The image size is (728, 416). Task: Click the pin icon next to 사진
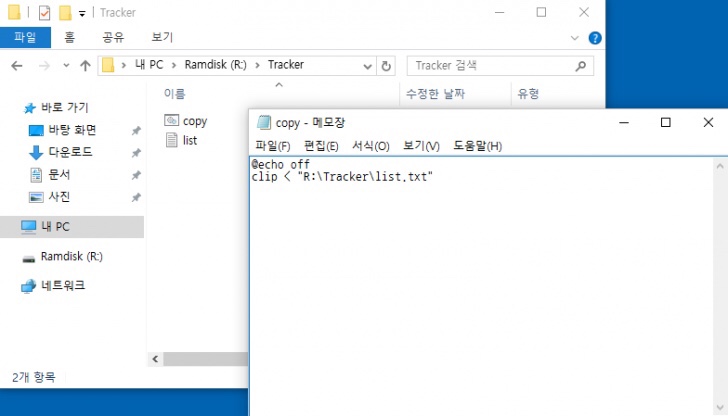pyautogui.click(x=136, y=197)
